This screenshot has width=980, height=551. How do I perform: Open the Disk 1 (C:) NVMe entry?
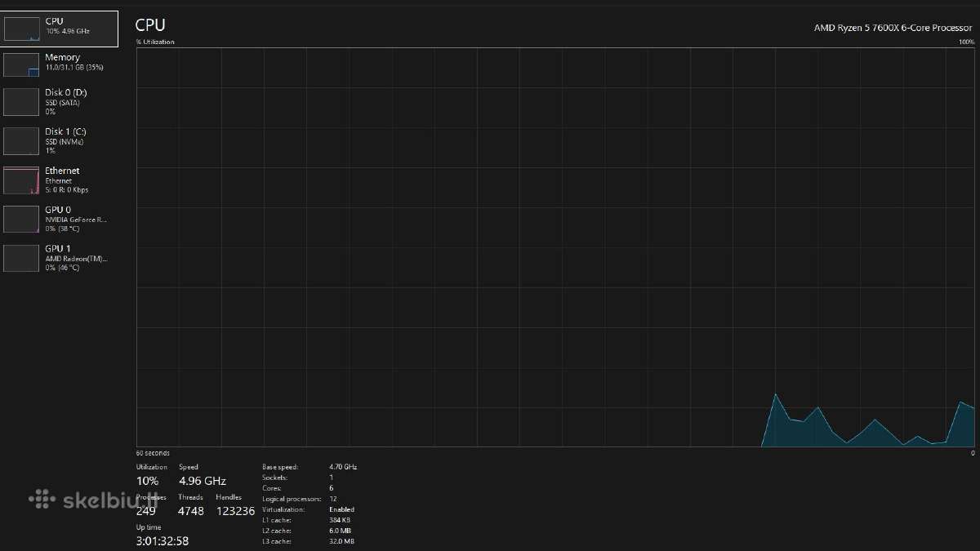60,140
